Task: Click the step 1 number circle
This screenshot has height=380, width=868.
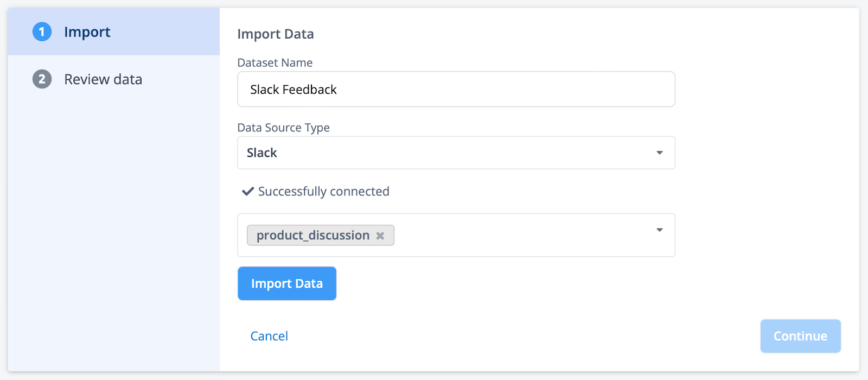Action: (x=42, y=32)
